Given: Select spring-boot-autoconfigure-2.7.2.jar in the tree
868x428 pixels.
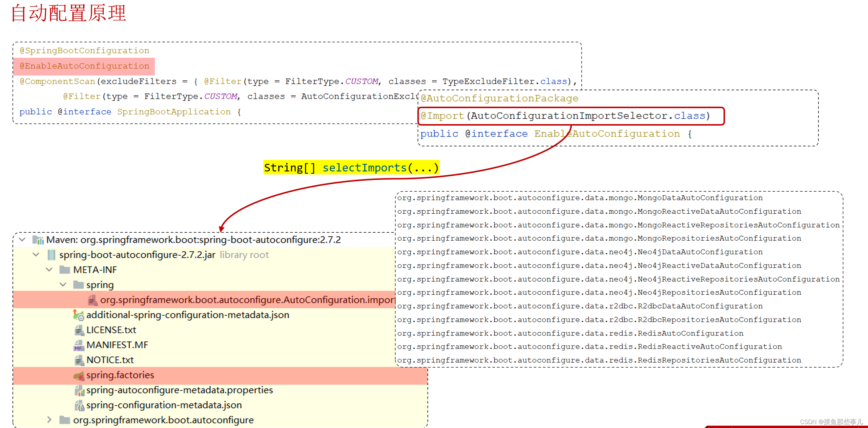Looking at the screenshot, I should [x=137, y=255].
